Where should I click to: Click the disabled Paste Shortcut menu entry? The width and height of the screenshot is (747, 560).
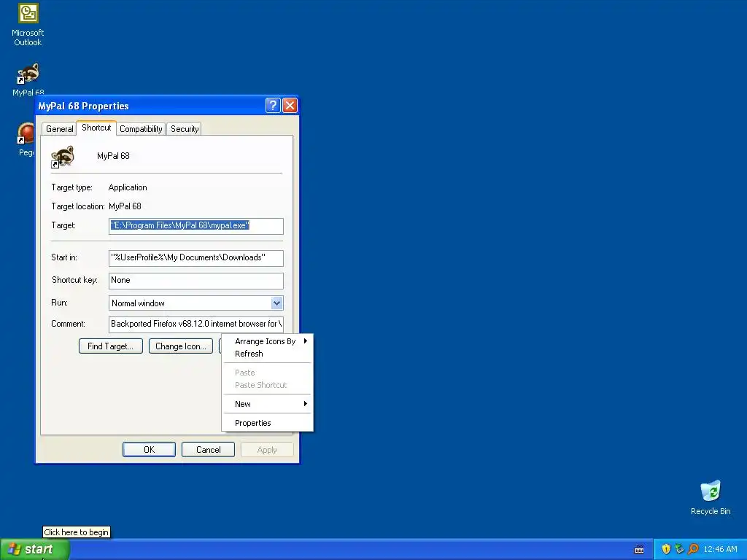(267, 385)
